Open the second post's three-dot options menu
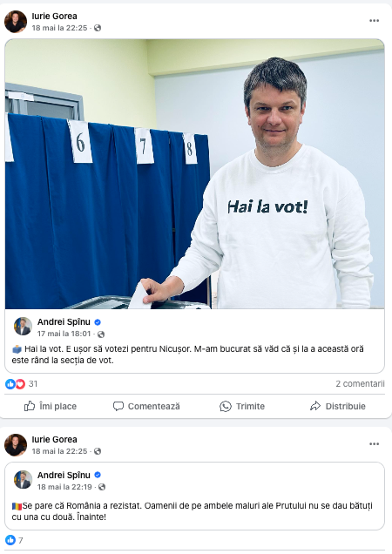This screenshot has height=554, width=392. [374, 443]
